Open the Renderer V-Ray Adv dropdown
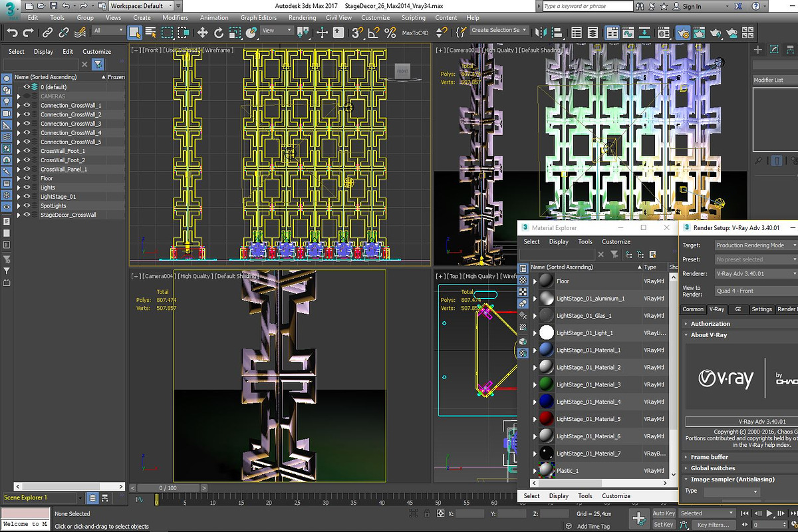The image size is (798, 532). click(756, 273)
